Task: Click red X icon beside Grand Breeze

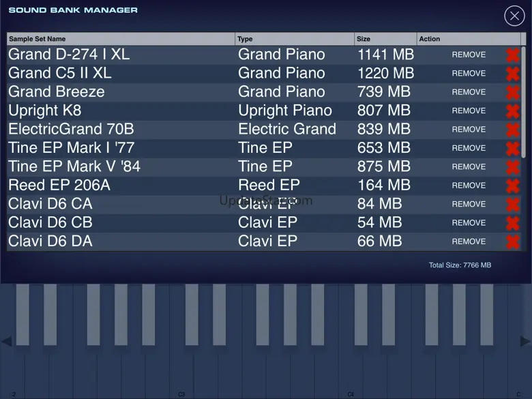Action: click(x=512, y=92)
